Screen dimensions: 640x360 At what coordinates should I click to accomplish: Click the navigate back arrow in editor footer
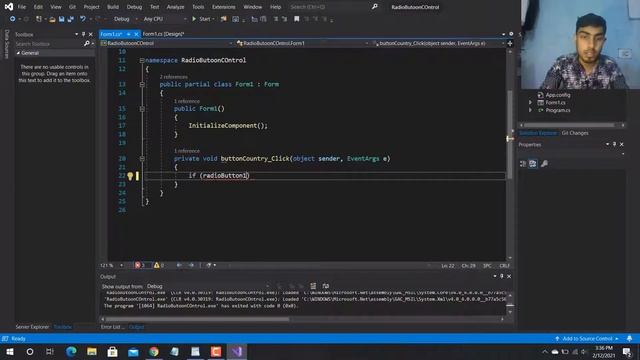point(179,265)
